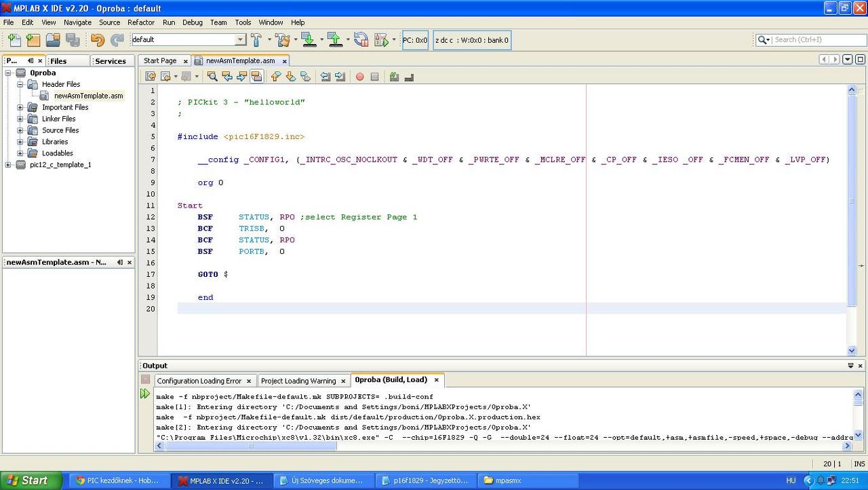Click the Debug Project icon
The image size is (868, 490).
(x=381, y=40)
